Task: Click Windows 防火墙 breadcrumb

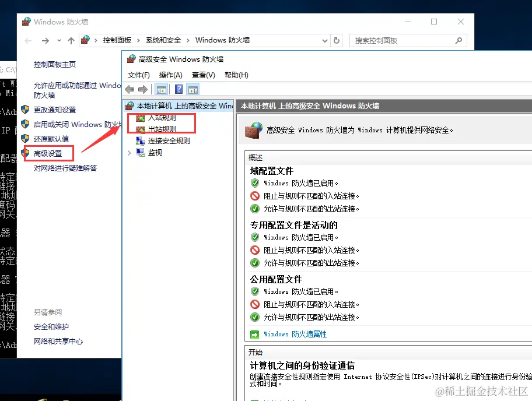Action: click(223, 40)
